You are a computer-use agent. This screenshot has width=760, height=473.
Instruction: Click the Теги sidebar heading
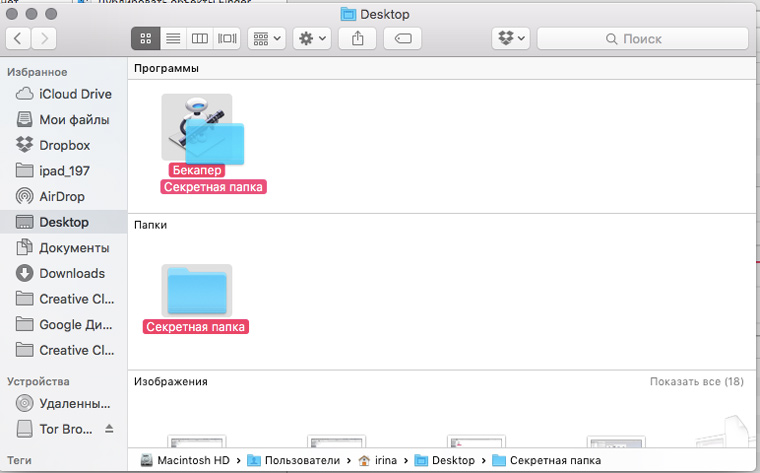click(19, 460)
